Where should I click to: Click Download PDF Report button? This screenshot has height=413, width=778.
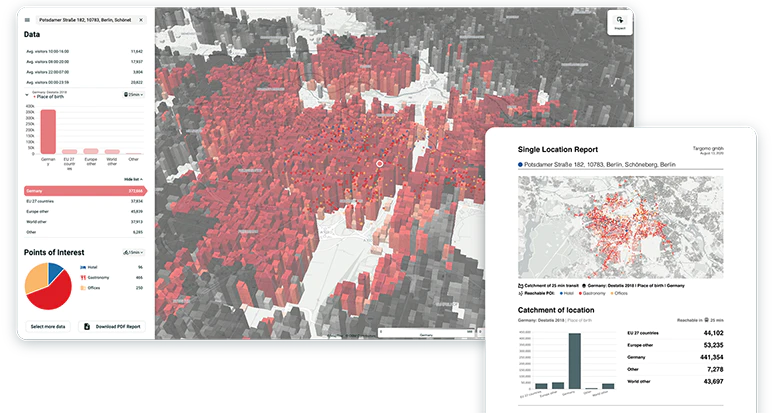tap(112, 327)
